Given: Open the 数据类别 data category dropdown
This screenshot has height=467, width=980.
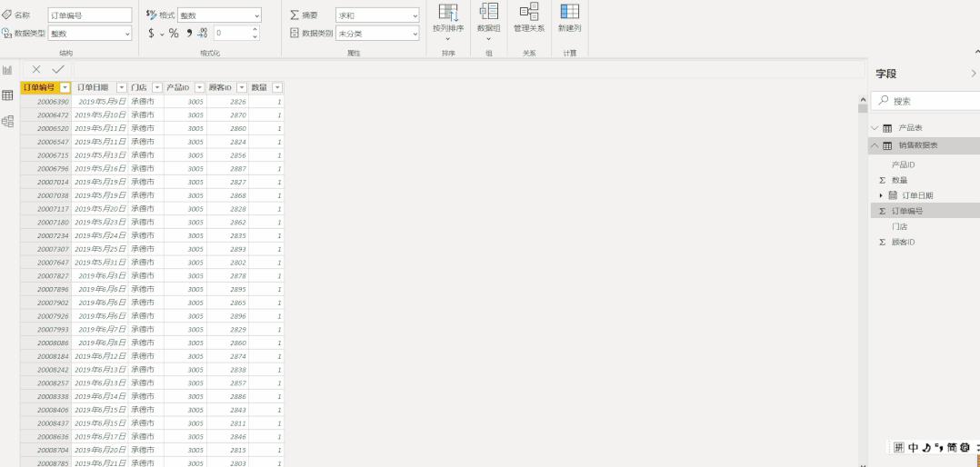Looking at the screenshot, I should click(x=377, y=34).
